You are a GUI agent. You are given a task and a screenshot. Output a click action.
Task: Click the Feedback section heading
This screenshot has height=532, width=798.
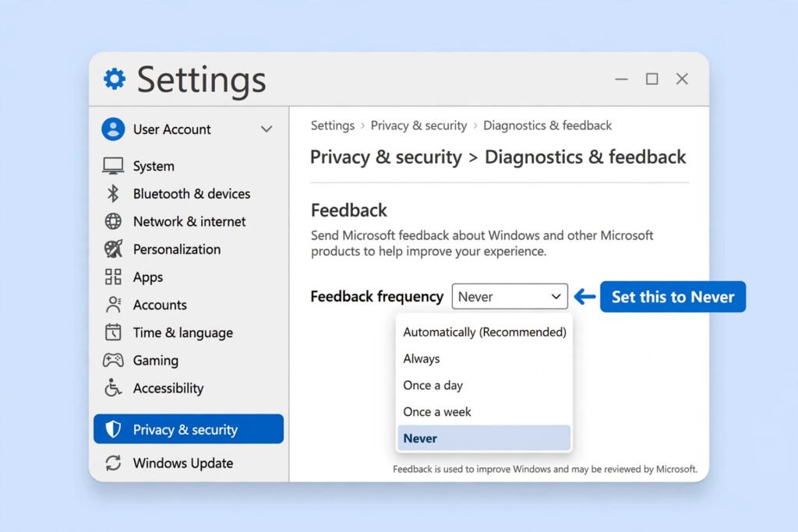pyautogui.click(x=348, y=210)
